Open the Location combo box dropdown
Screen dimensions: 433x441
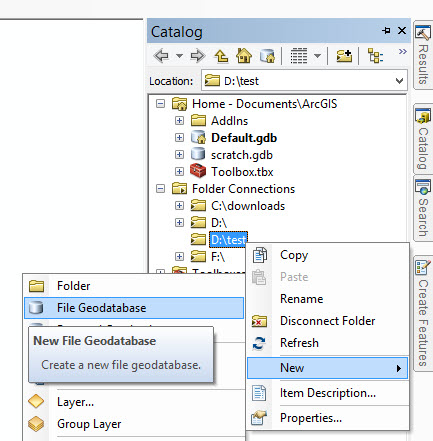click(x=399, y=81)
